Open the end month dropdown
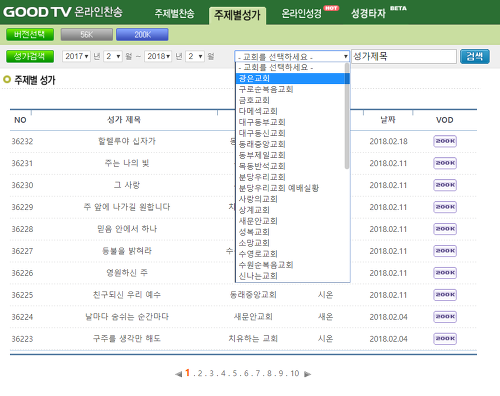This screenshot has width=500, height=396. [195, 56]
